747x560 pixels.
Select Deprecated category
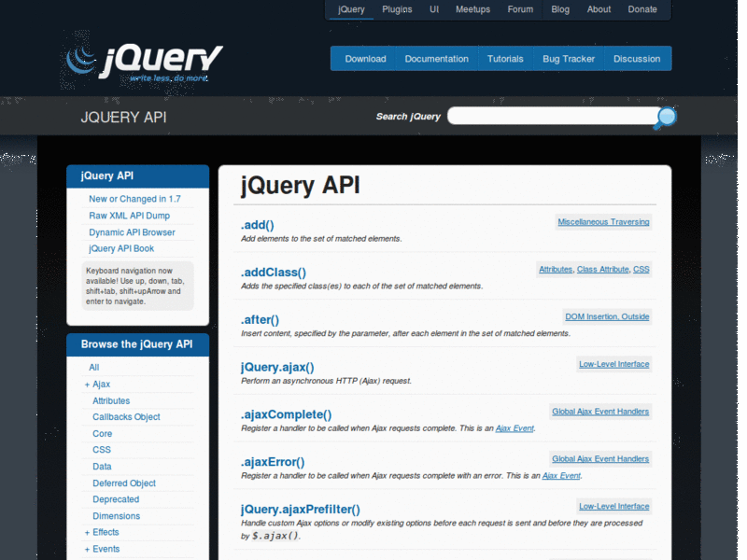click(x=116, y=499)
